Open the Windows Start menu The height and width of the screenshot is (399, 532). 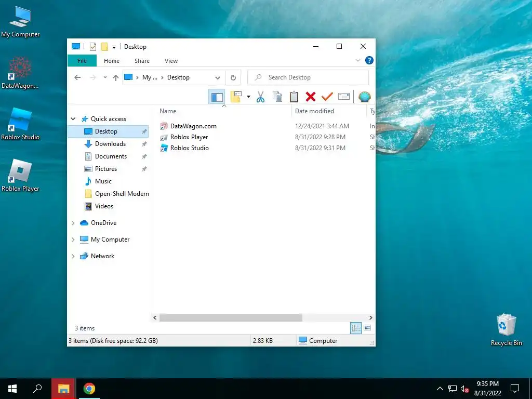point(12,389)
